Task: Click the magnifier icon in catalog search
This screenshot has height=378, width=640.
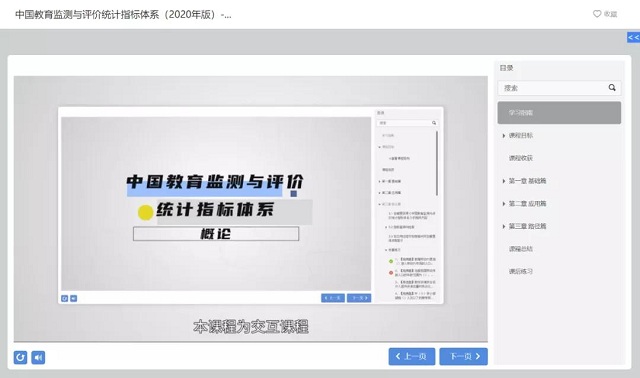Action: [x=612, y=88]
